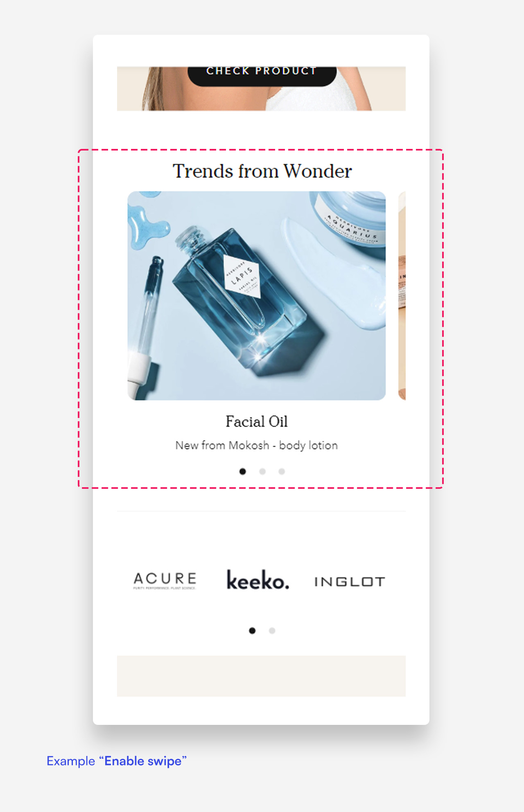Go to the second brand carousel dot
The width and height of the screenshot is (524, 812).
pos(272,631)
